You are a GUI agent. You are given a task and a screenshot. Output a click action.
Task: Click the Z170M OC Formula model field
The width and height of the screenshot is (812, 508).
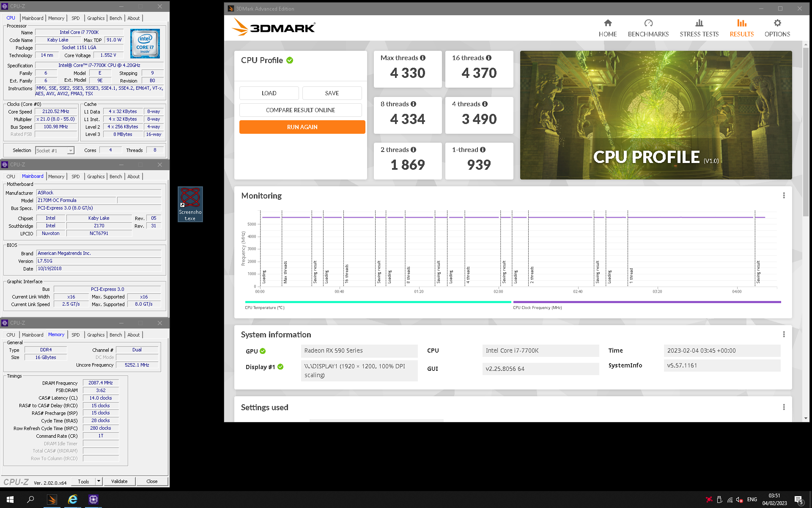[x=76, y=200]
